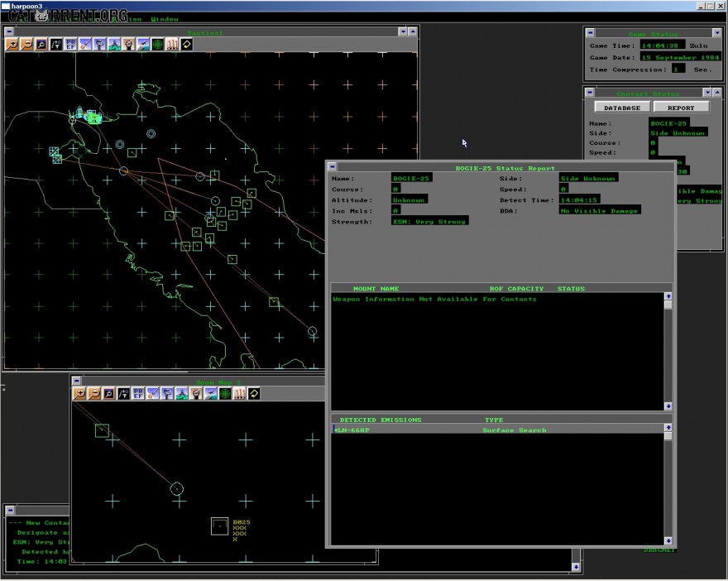Open the Window menu in the menu bar

pyautogui.click(x=165, y=19)
